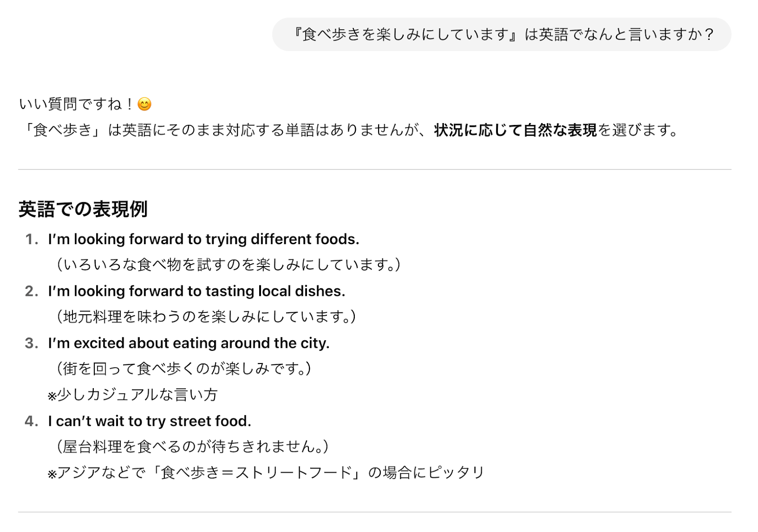Click the note ※少しカジュアルな言い方

click(x=133, y=395)
